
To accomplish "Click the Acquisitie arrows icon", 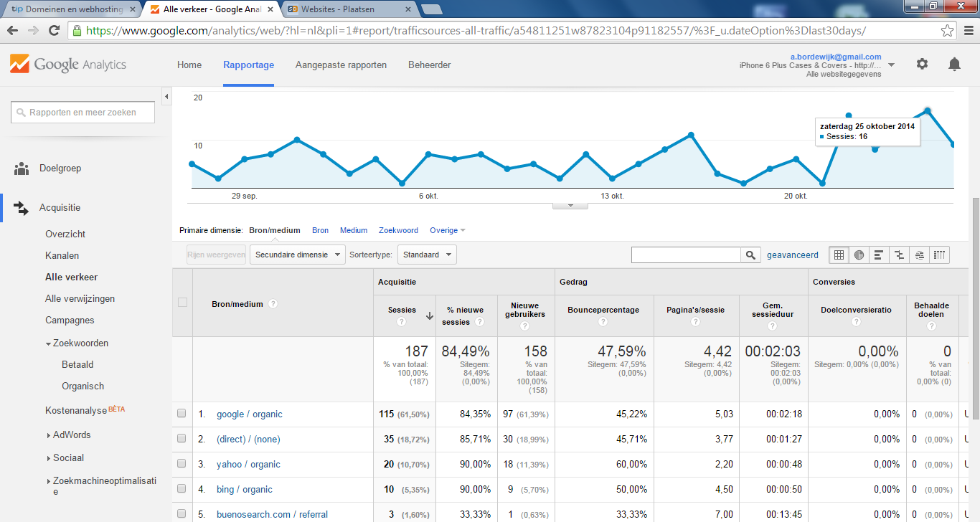I will 22,208.
